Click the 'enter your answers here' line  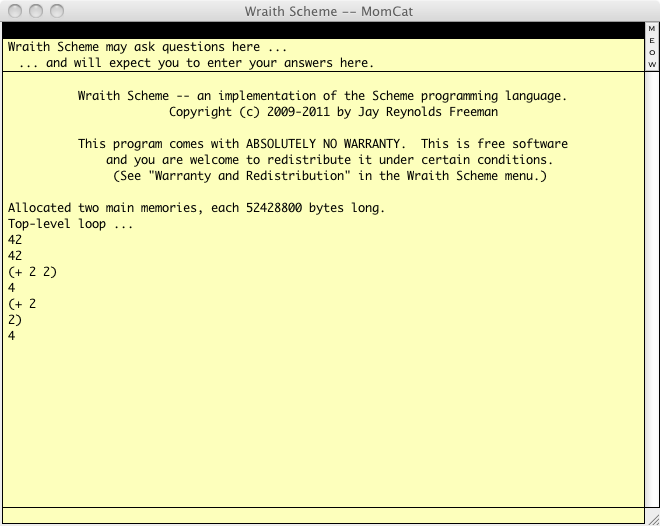(x=196, y=63)
